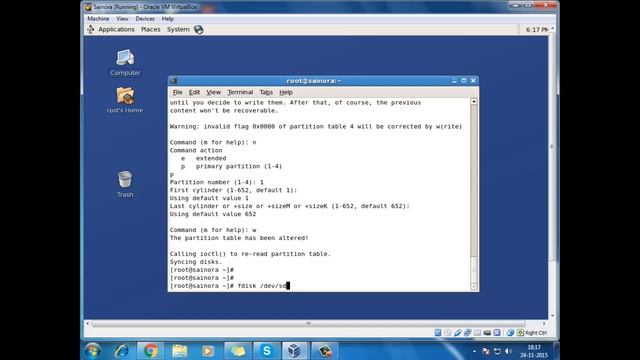The width and height of the screenshot is (640, 360).
Task: Open the terminal window Help menu
Action: [286, 92]
